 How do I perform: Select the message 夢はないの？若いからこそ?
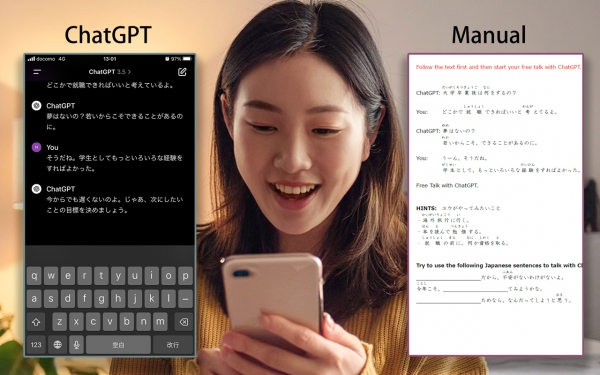(114, 121)
